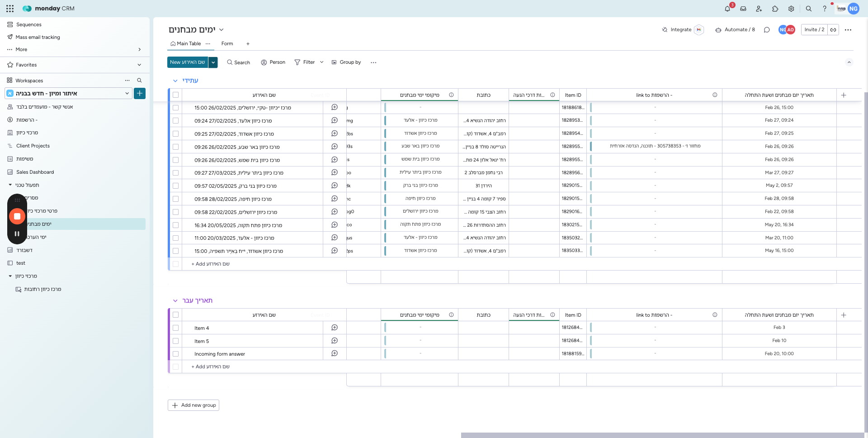Check the select-all checkbox in first group header
Viewport: 868px width, 438px height.
(x=176, y=95)
